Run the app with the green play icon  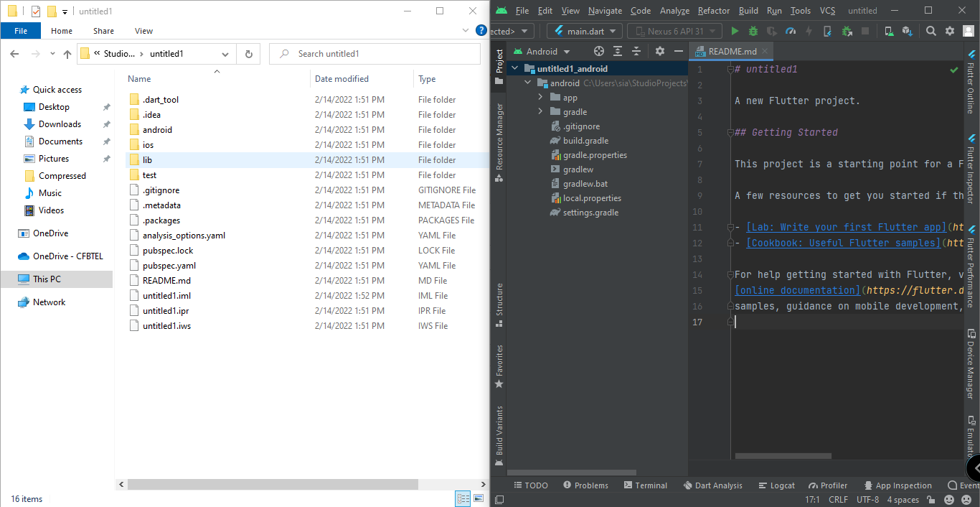click(x=735, y=31)
